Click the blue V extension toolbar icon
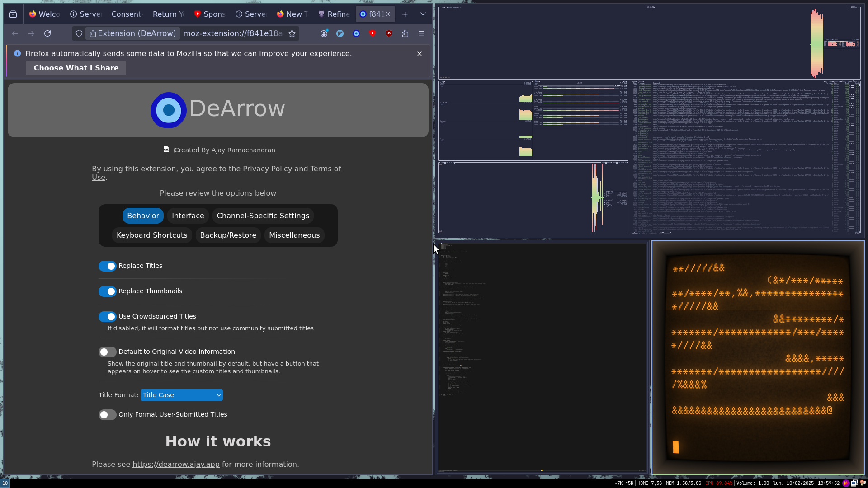 340,33
